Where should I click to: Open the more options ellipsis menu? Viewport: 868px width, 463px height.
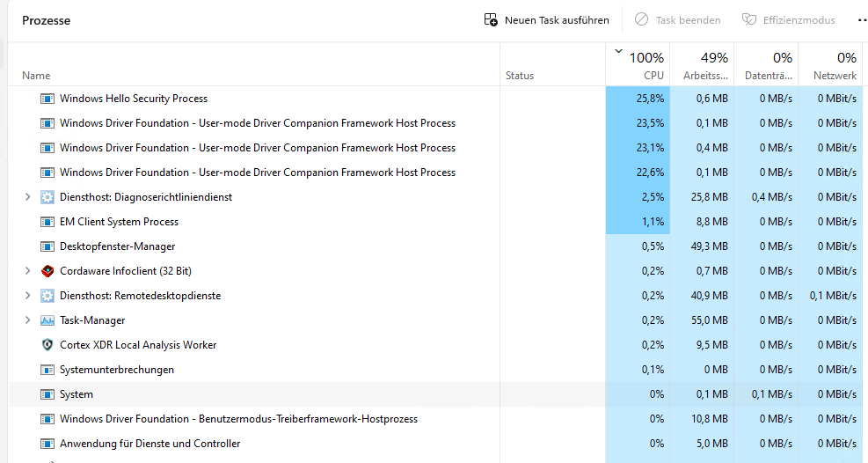[x=863, y=20]
